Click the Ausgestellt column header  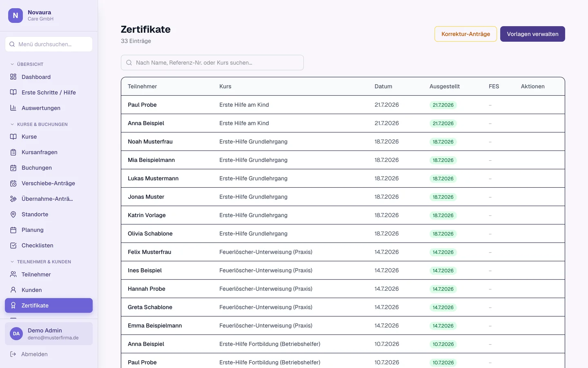pyautogui.click(x=445, y=86)
